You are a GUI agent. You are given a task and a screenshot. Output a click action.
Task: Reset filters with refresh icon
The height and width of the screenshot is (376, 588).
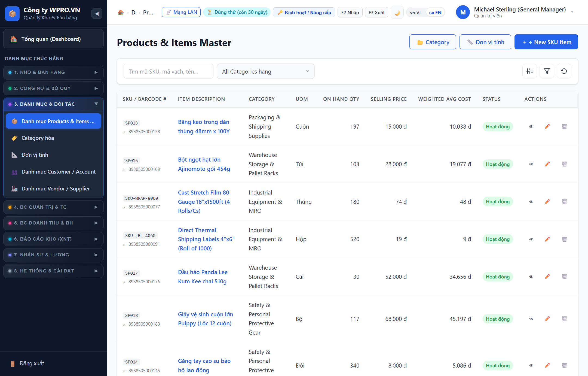[x=564, y=71]
